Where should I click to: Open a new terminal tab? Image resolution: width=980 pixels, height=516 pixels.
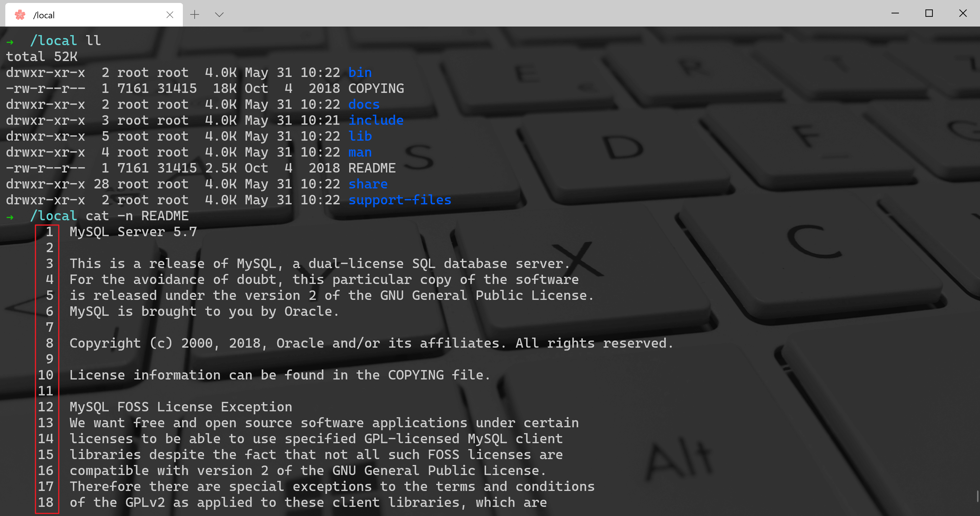194,15
